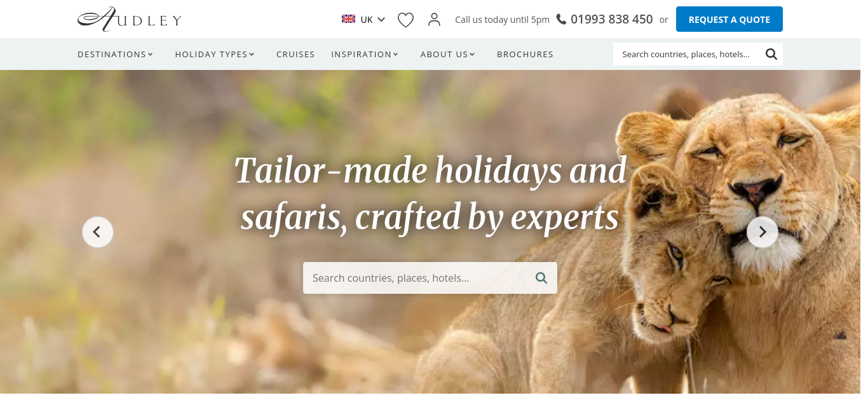Viewport: 868px width, 414px height.
Task: Click the phone handset icon
Action: (561, 19)
